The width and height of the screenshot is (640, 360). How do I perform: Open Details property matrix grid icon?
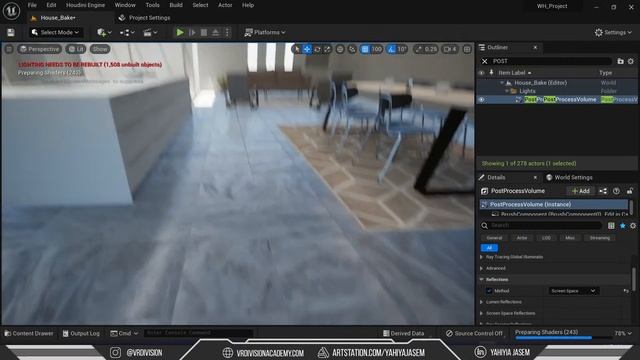(x=611, y=225)
